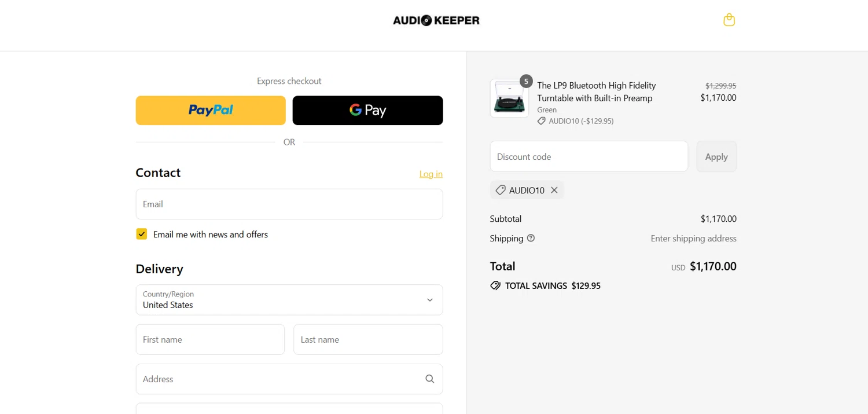
Task: Open the Country/Region dropdown
Action: pos(289,300)
